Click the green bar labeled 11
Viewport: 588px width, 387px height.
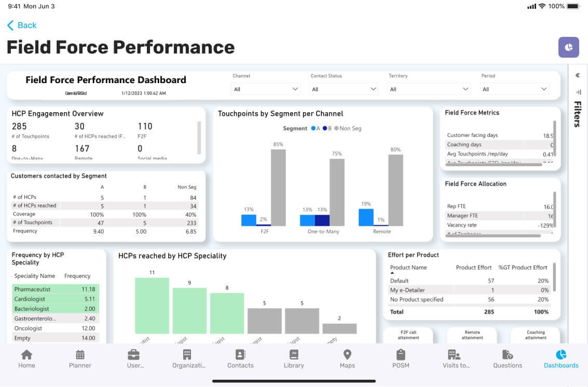coord(152,305)
